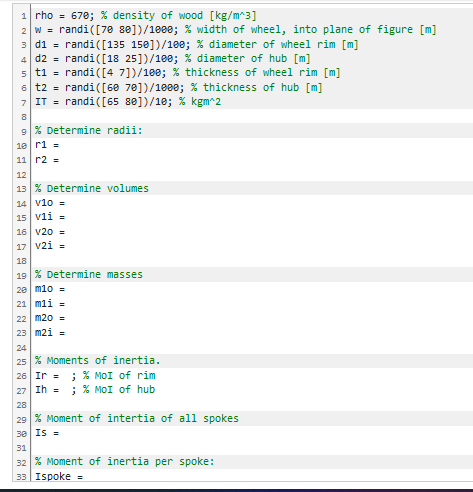Click the '% diameter of hub [m]' comment

click(248, 59)
